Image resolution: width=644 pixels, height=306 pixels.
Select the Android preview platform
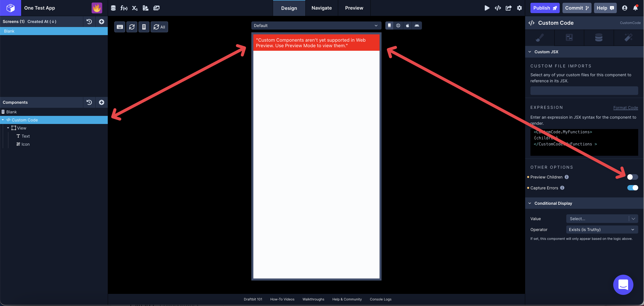click(x=417, y=25)
